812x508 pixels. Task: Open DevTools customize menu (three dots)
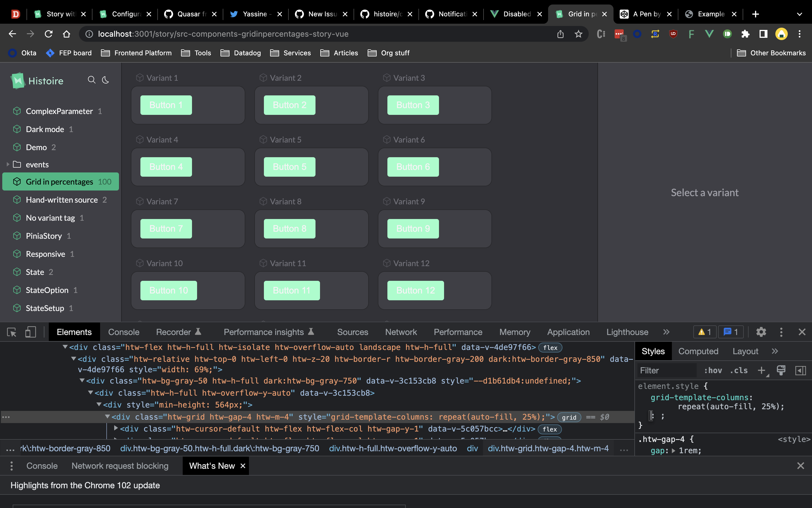(x=781, y=332)
